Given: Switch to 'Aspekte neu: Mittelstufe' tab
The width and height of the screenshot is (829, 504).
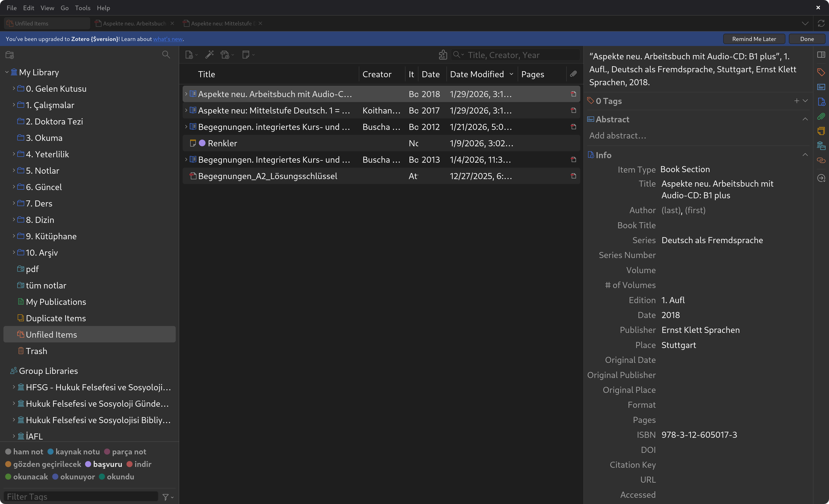Looking at the screenshot, I should coord(221,24).
